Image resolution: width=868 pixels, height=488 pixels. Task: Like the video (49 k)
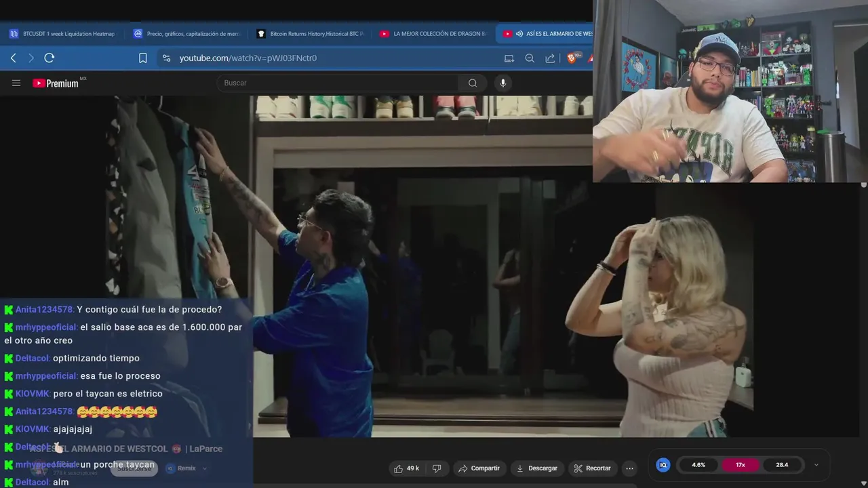coord(406,468)
